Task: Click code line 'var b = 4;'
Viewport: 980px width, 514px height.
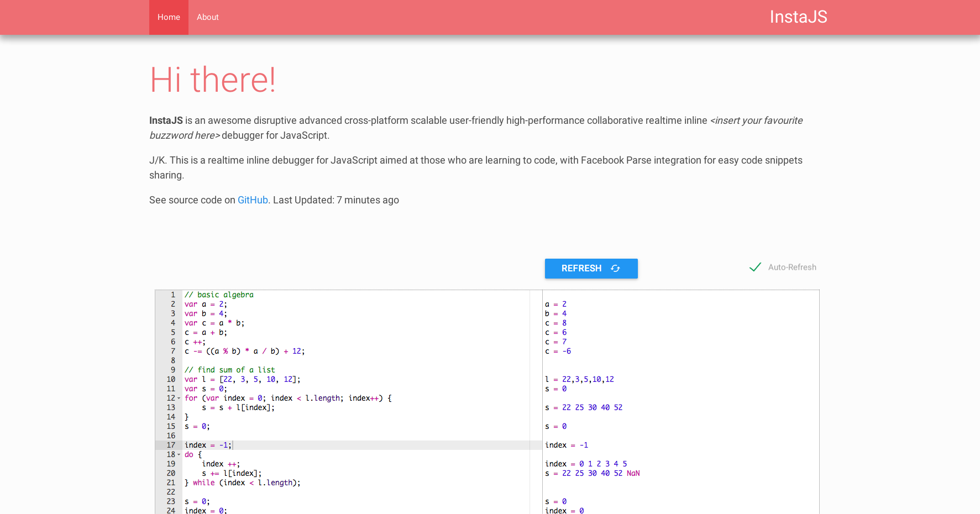Action: [x=206, y=314]
